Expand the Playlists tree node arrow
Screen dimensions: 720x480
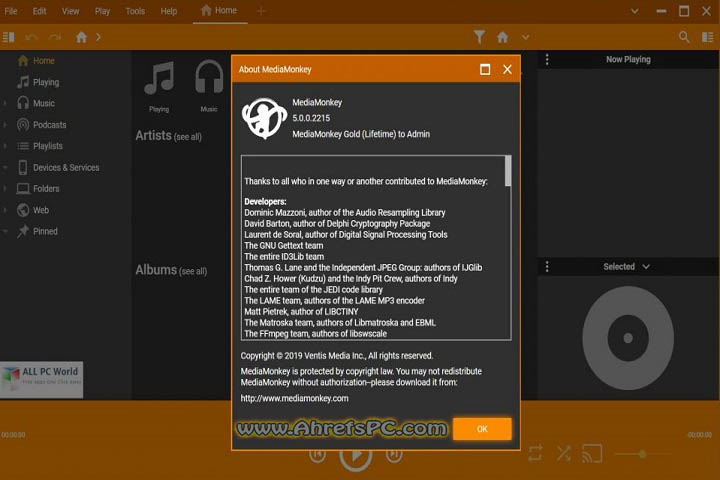tap(5, 146)
